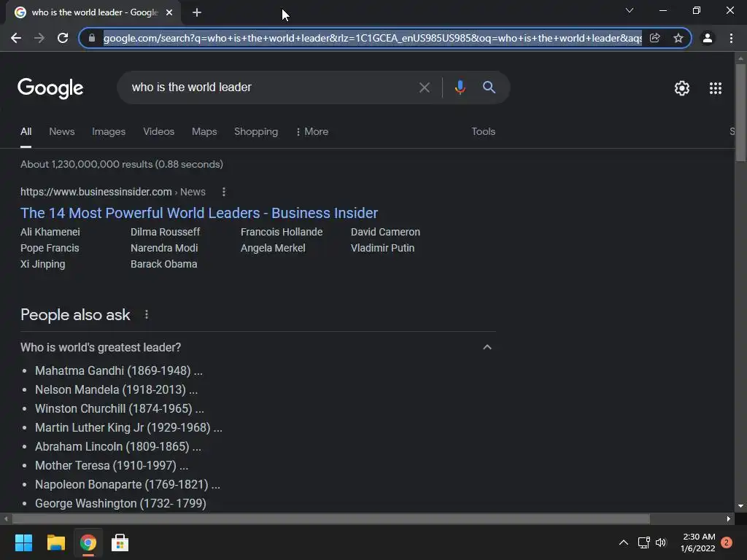Click the browser forward arrow

[x=39, y=38]
